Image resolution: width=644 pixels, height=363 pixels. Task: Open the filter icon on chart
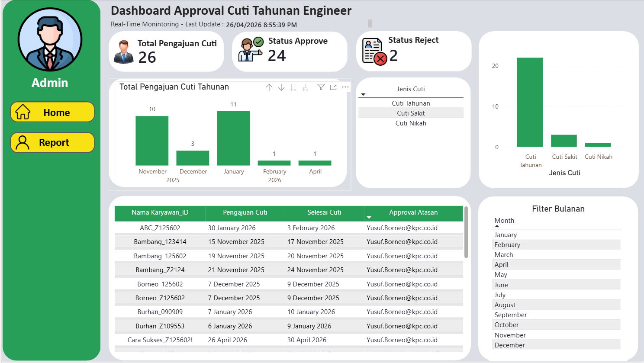(x=321, y=87)
